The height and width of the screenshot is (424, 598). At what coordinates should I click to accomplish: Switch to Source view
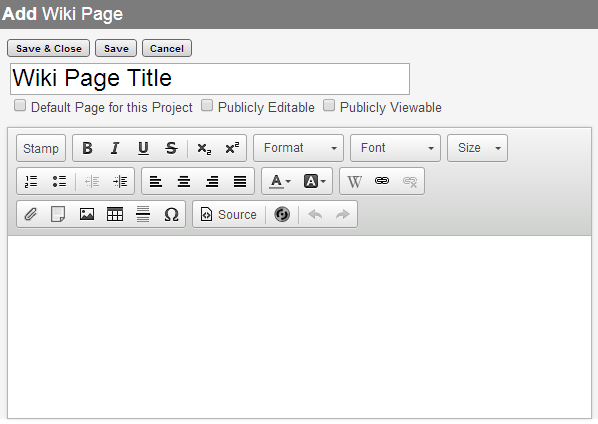click(229, 214)
